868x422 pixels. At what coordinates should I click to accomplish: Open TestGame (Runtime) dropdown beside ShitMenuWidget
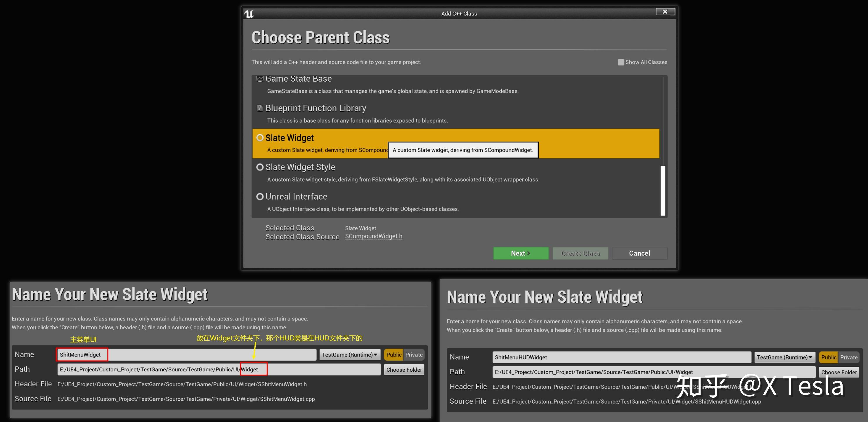[x=349, y=354]
